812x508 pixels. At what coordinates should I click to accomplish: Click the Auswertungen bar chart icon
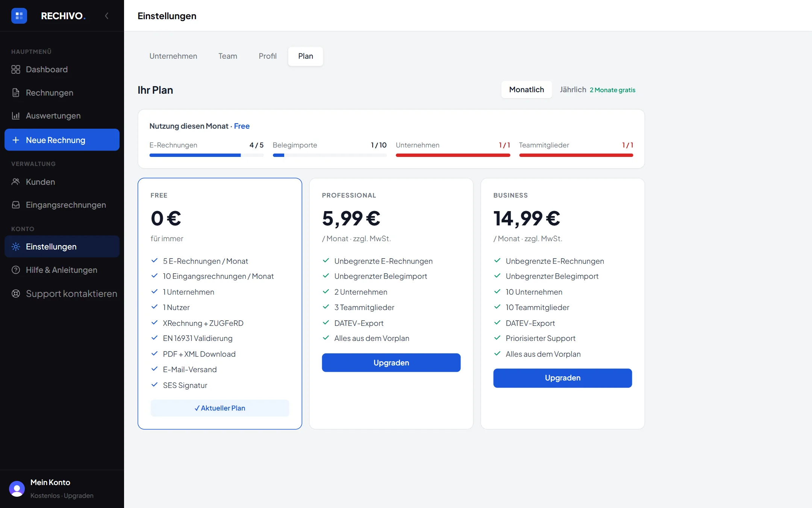click(16, 116)
